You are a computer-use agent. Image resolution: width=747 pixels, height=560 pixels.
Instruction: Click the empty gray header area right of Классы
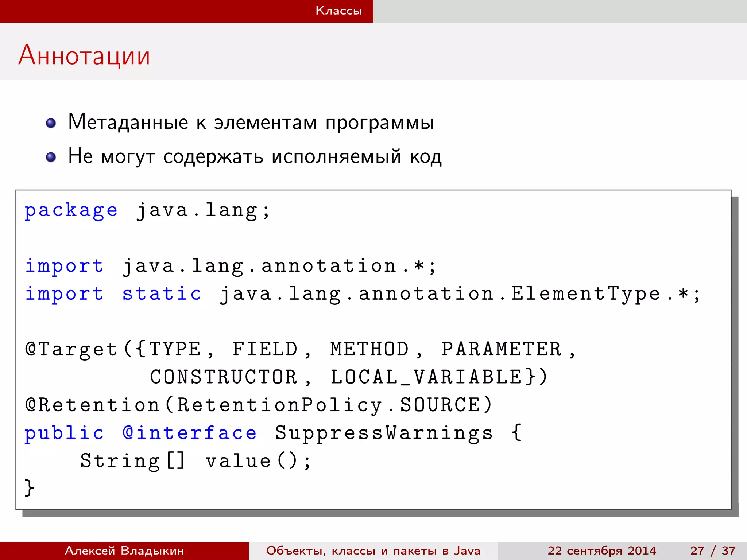coord(560,11)
